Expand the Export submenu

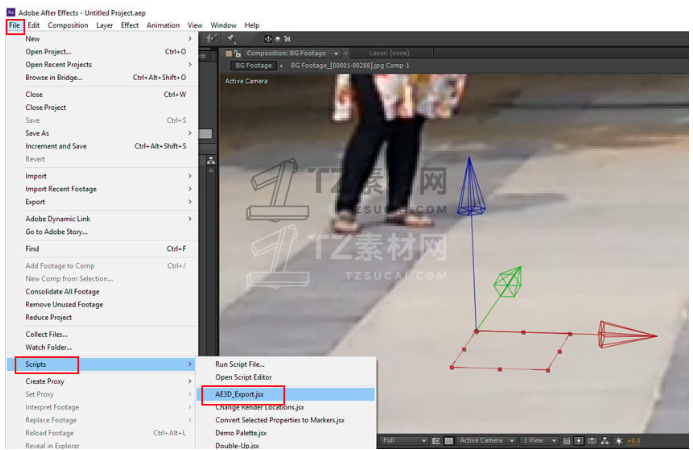pyautogui.click(x=103, y=202)
